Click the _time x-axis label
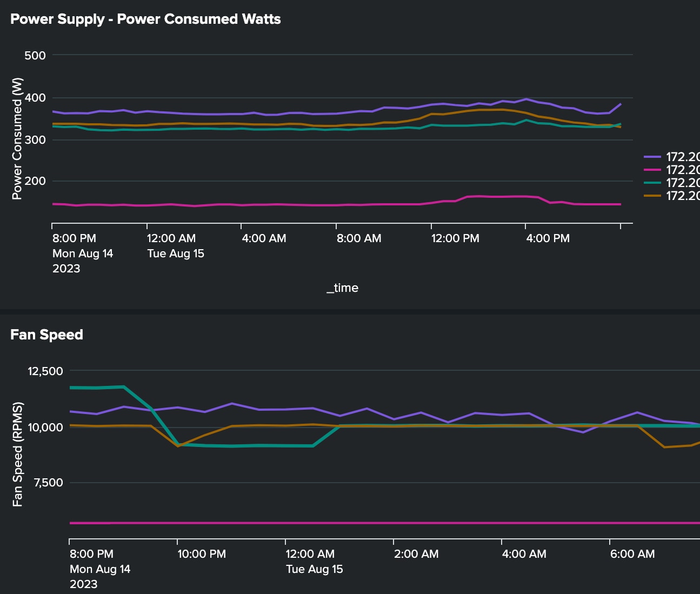The image size is (700, 594). point(342,288)
